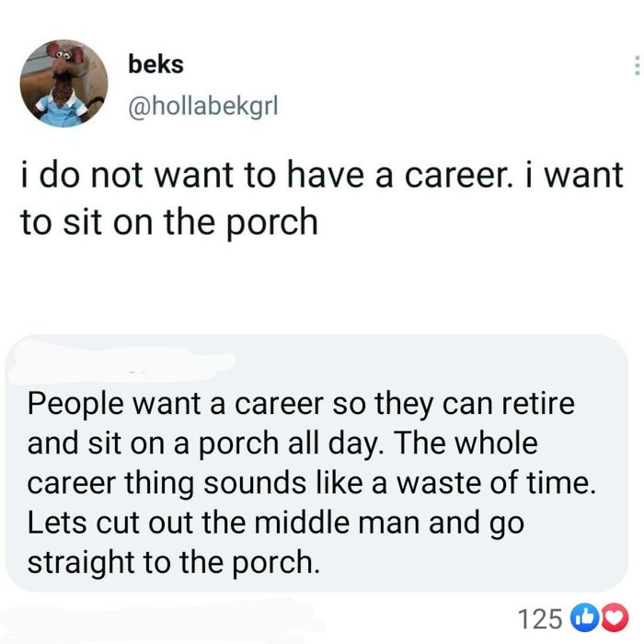Click comment line "straight to the porch."

[173, 563]
